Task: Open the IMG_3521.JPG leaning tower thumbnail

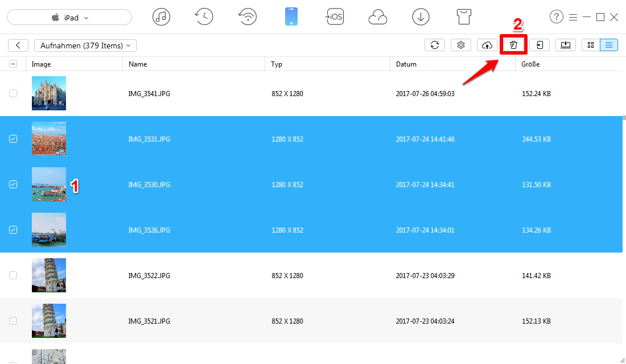Action: click(49, 321)
